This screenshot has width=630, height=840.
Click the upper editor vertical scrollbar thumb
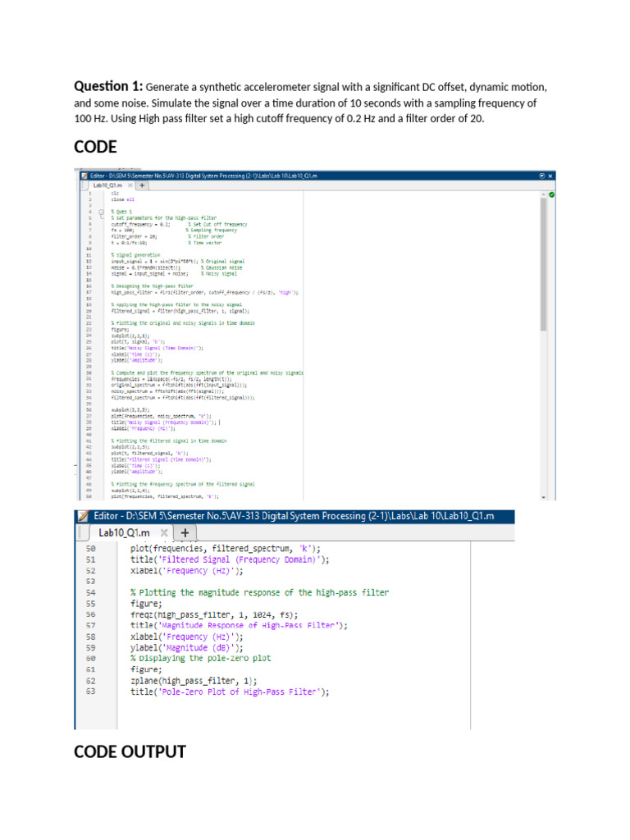(543, 264)
